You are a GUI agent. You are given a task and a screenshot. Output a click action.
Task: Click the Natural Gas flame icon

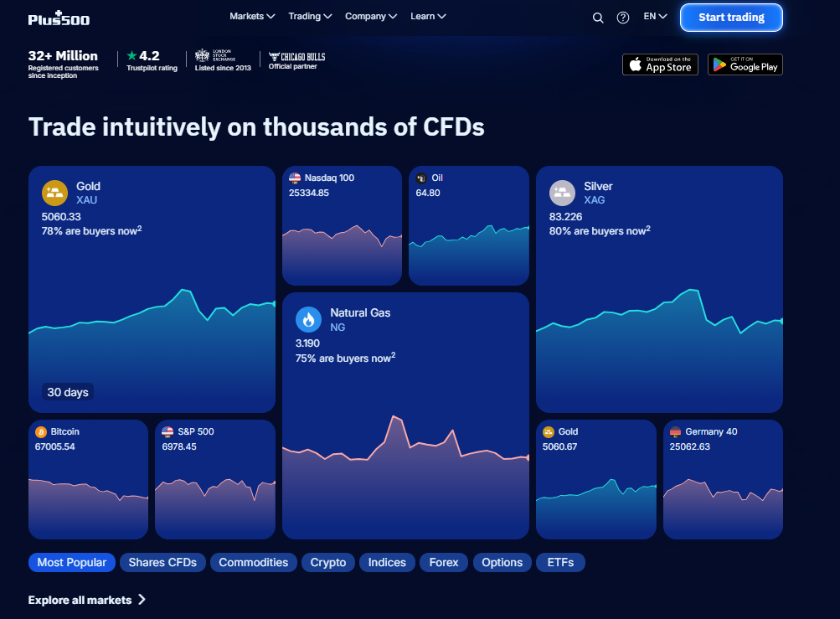point(308,320)
